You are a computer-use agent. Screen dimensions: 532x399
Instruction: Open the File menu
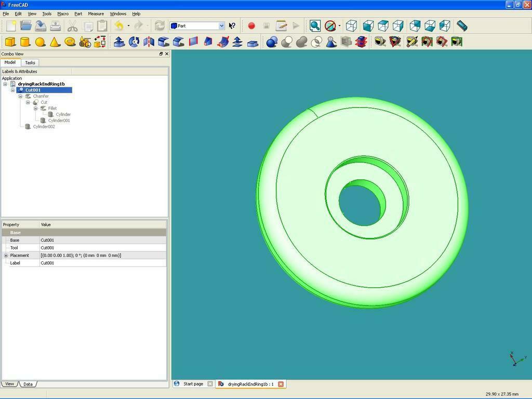click(6, 14)
